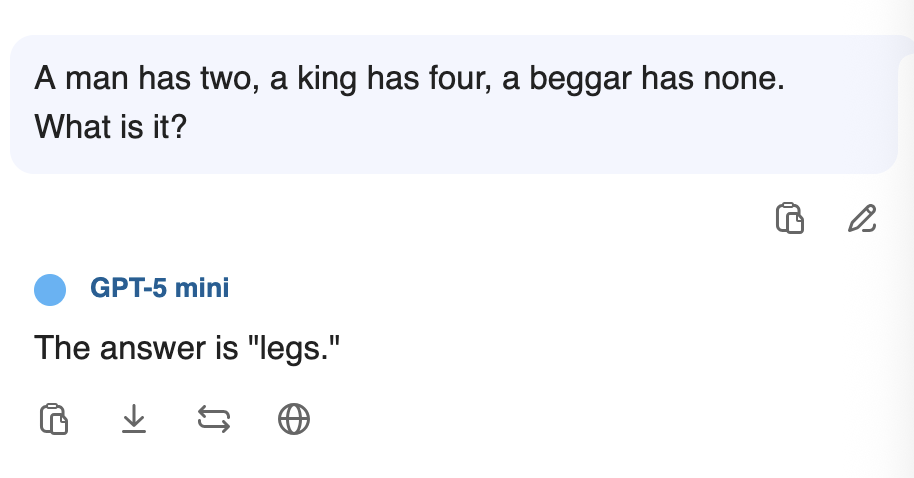Click the word "GPT-5" in the model label
The width and height of the screenshot is (914, 478).
[x=129, y=289]
